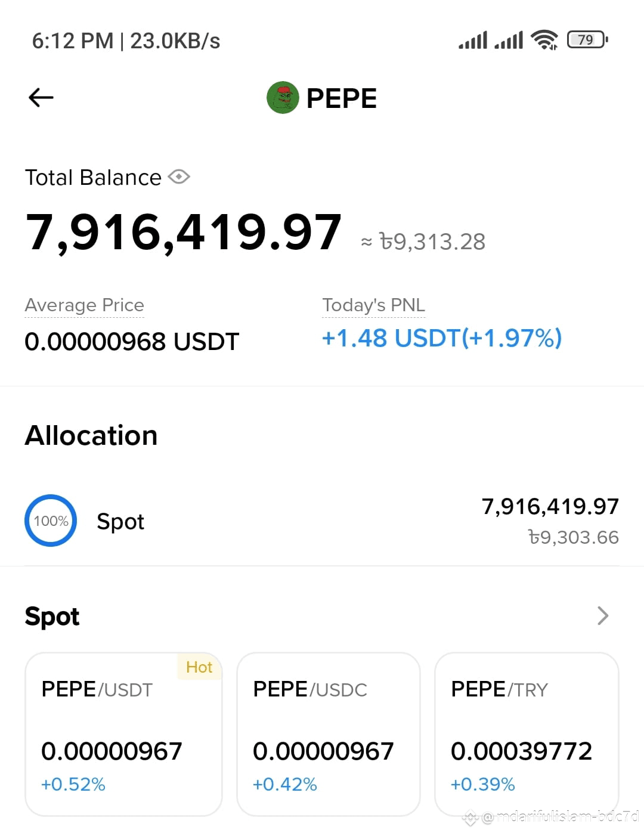Open the PEPE/USDC trading pair card
Viewport: 644px width, 833px height.
(329, 734)
